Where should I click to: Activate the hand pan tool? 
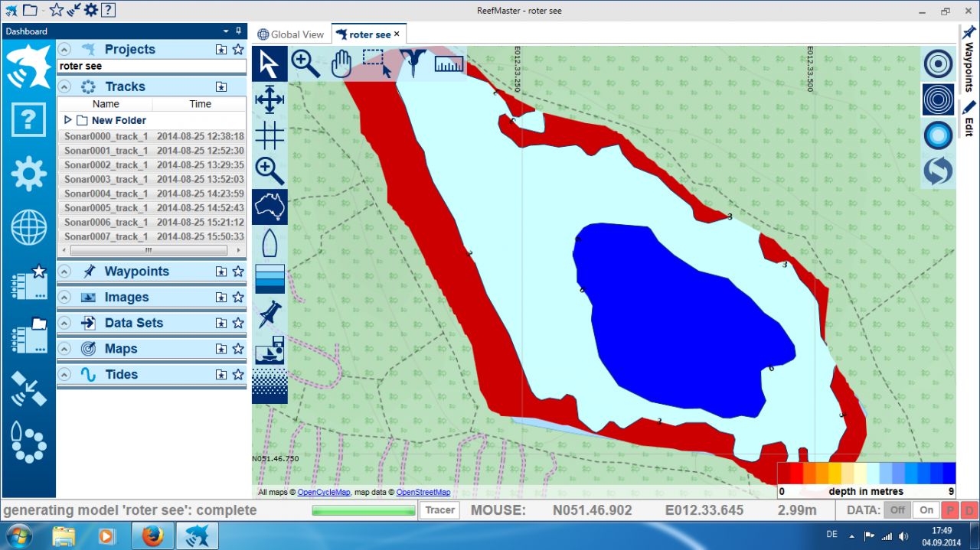[x=340, y=63]
